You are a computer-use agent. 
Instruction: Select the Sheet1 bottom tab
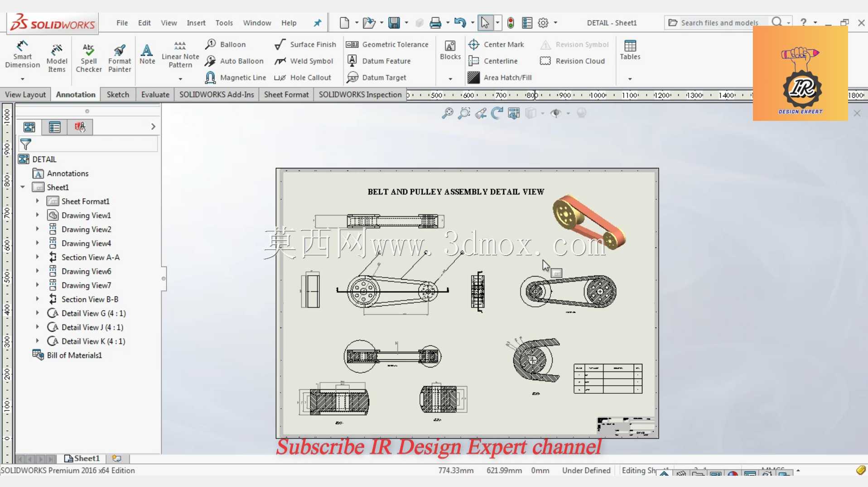click(x=82, y=458)
